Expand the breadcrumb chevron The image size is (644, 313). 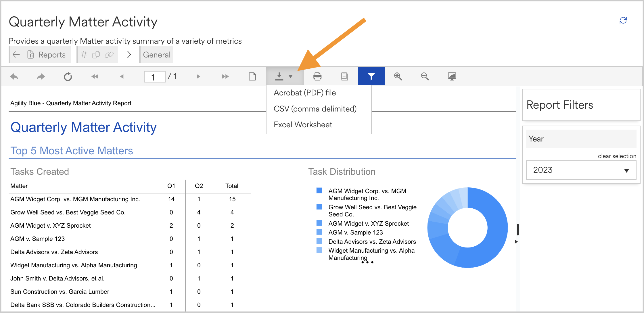point(129,54)
